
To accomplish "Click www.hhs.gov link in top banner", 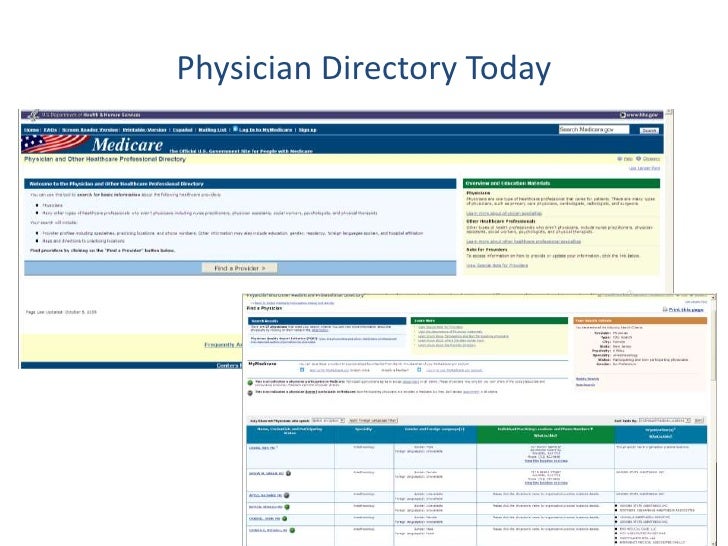I will (642, 115).
